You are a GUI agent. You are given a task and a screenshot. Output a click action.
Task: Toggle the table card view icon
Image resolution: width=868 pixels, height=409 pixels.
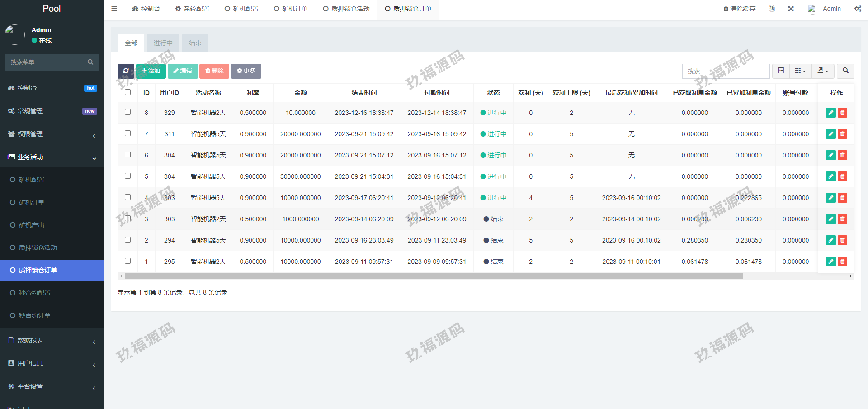(x=781, y=71)
